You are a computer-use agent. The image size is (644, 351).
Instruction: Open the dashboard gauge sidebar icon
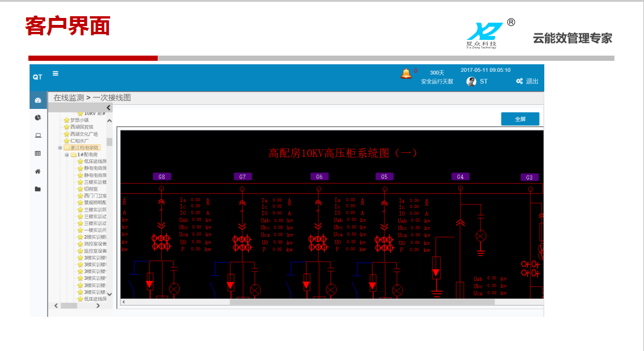pyautogui.click(x=38, y=100)
